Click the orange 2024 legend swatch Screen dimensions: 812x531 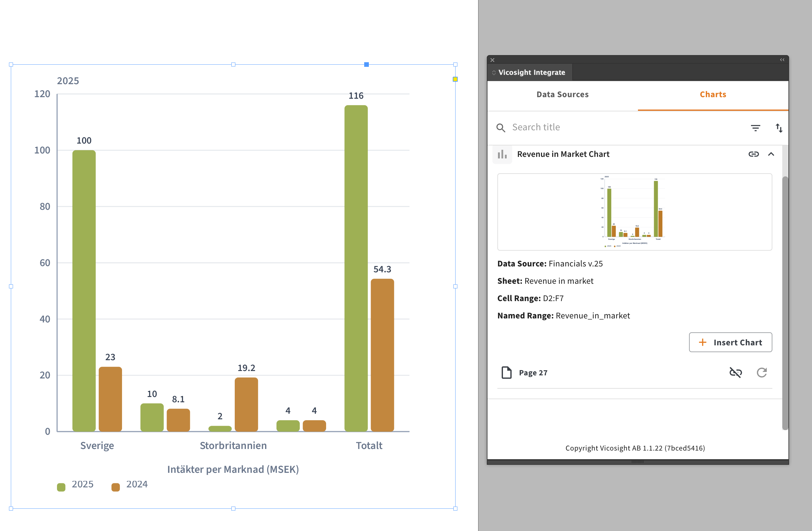coord(116,487)
